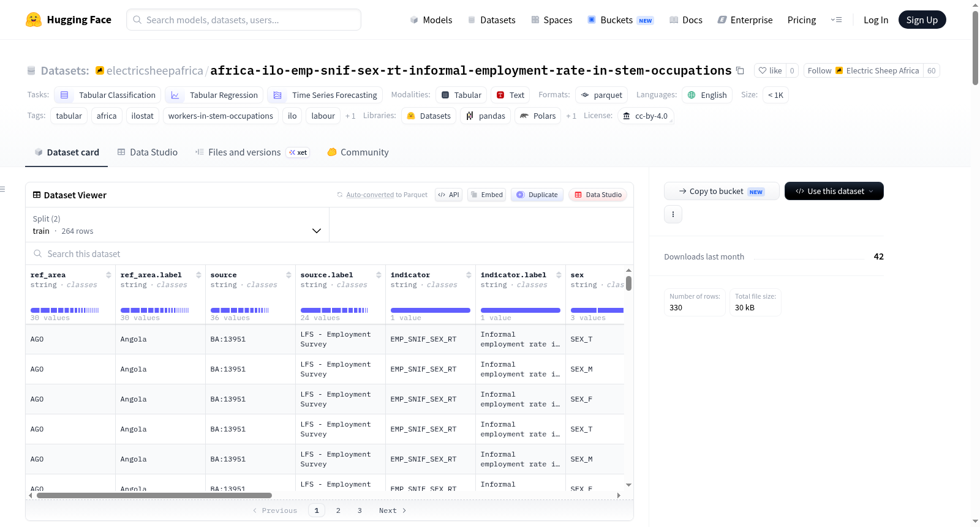
Task: Select the Tabular Regression task tag
Action: (x=214, y=95)
